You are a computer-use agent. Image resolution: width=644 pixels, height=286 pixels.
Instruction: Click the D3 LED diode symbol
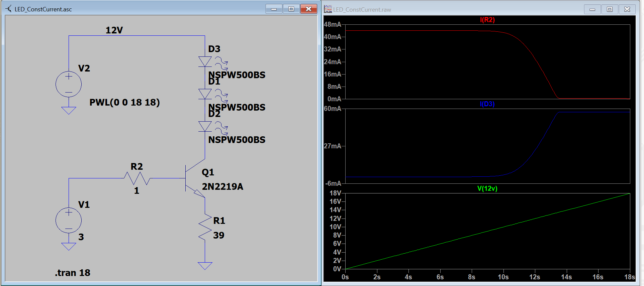(x=205, y=62)
